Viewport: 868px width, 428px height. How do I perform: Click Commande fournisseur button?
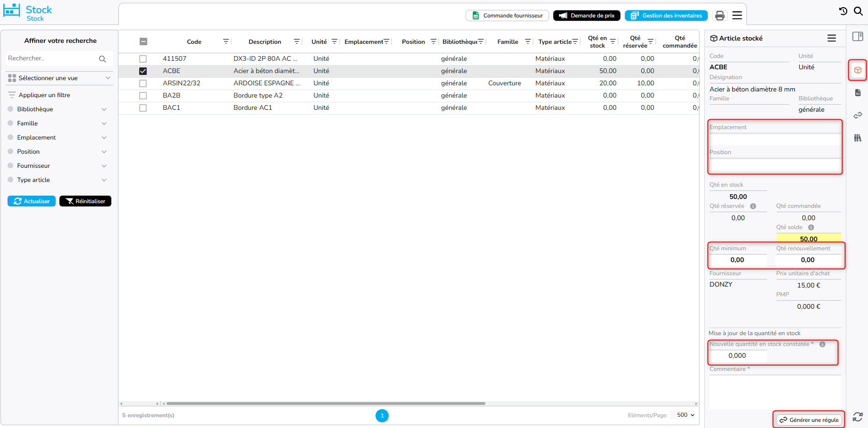coord(507,16)
